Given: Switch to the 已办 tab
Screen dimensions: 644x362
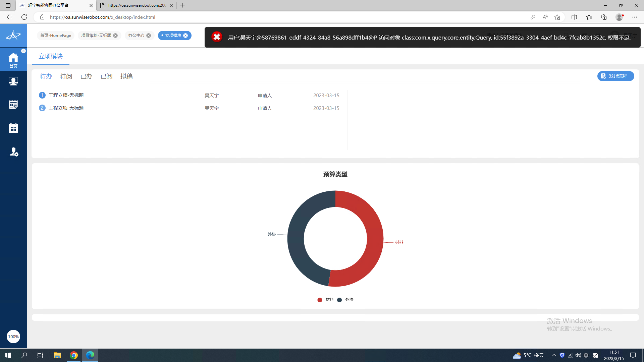Looking at the screenshot, I should 86,76.
